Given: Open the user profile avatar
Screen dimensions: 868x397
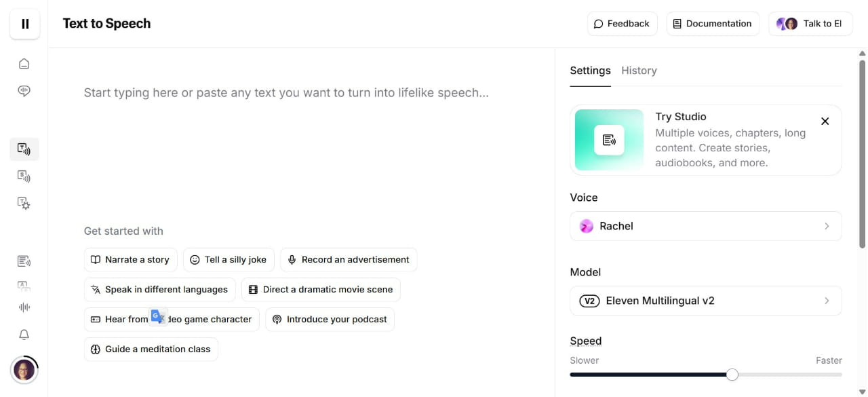Looking at the screenshot, I should point(24,370).
